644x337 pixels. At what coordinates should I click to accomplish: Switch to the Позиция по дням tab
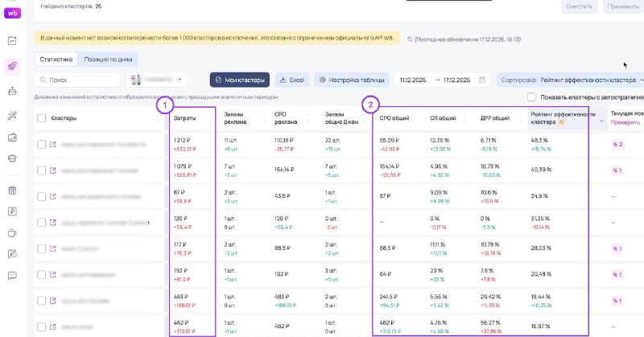tap(108, 60)
